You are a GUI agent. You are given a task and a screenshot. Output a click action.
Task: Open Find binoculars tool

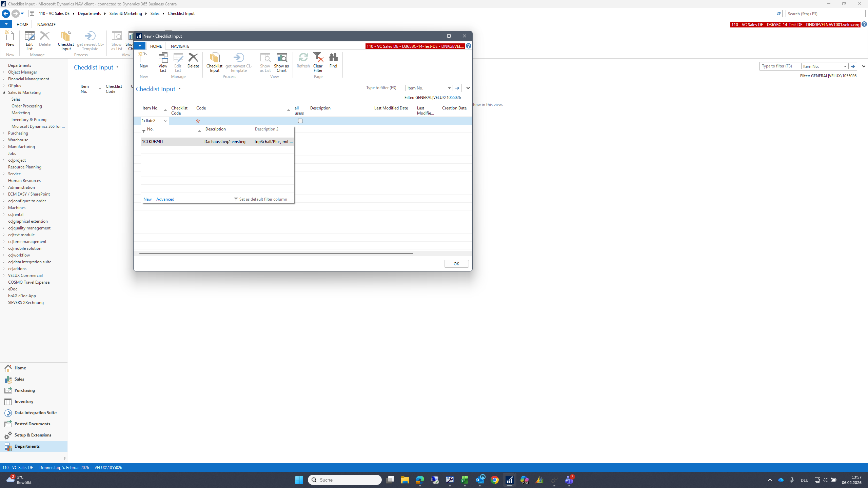click(333, 60)
